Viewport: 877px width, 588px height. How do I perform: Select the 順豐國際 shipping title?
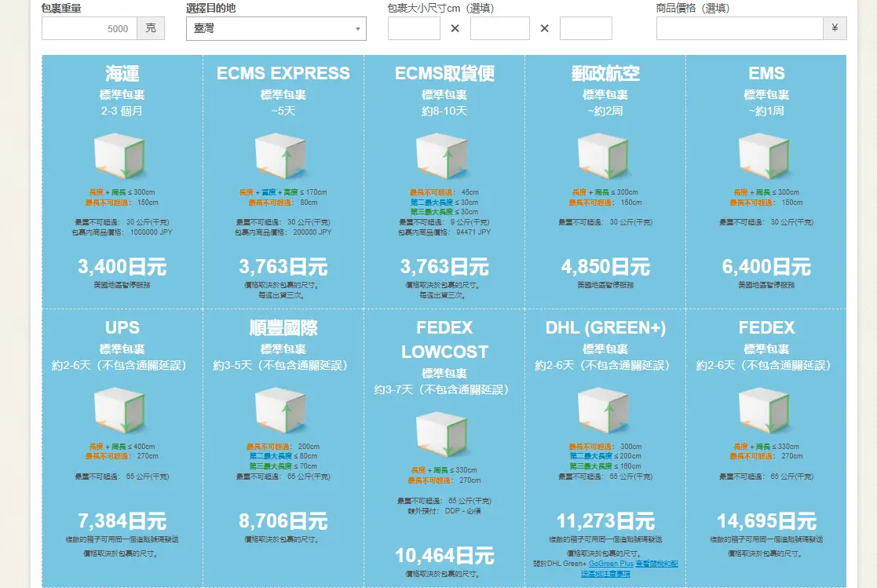(x=283, y=327)
